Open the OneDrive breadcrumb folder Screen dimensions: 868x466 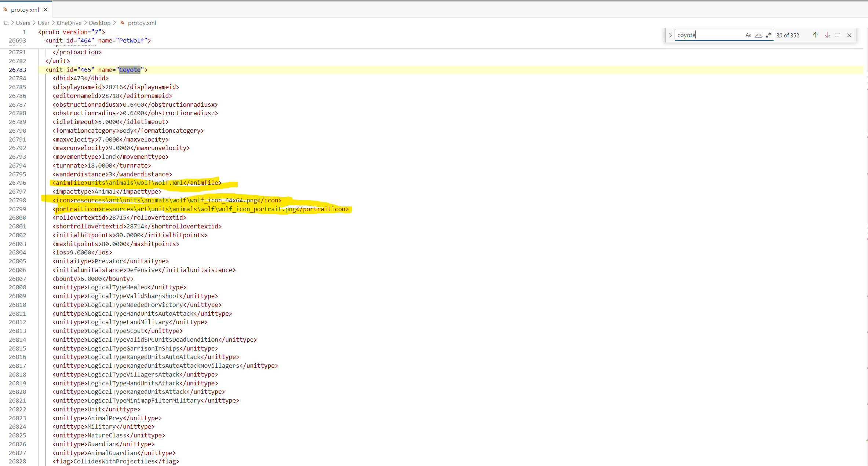point(69,23)
